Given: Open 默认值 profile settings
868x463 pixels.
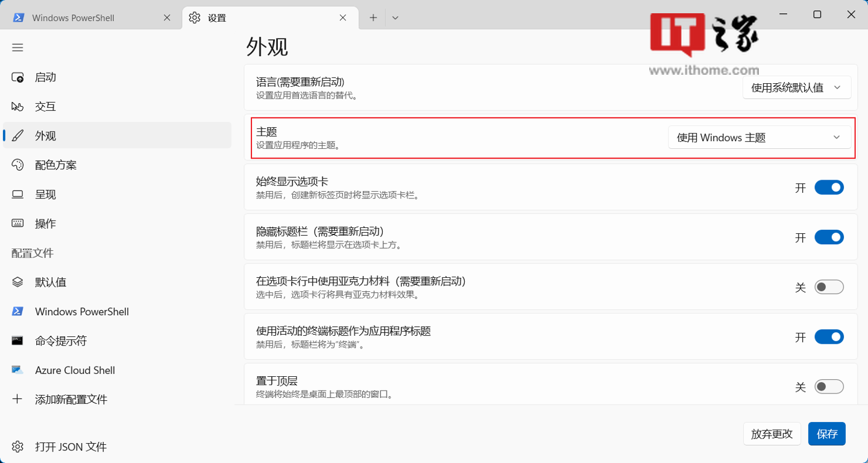Looking at the screenshot, I should pyautogui.click(x=117, y=282).
